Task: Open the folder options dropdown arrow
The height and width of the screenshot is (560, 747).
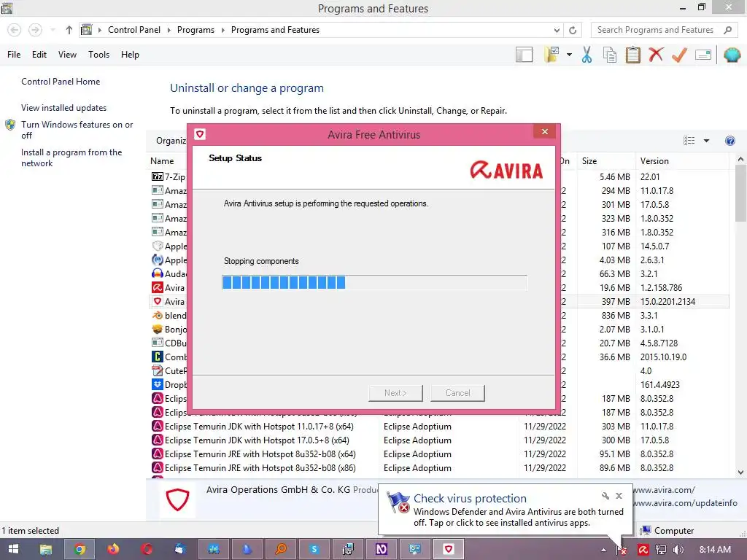Action: click(x=569, y=55)
